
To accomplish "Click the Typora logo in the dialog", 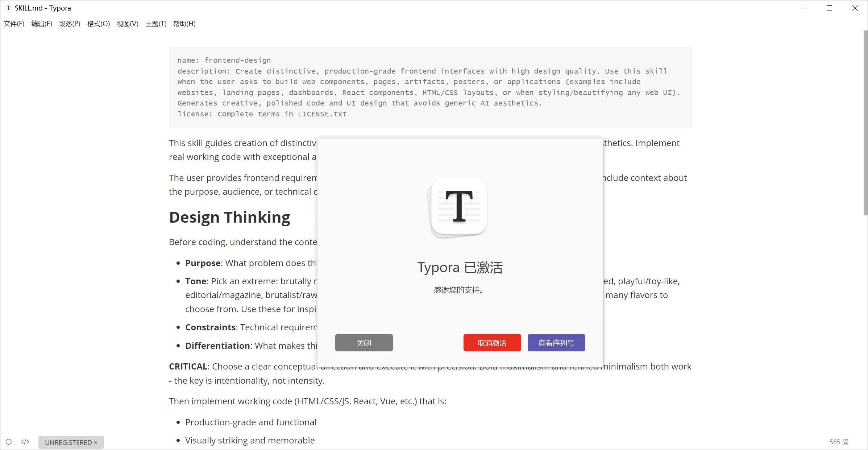I will point(459,207).
